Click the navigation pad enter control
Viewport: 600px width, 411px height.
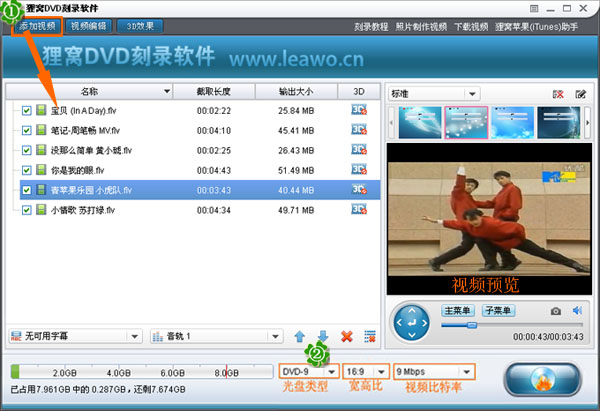tap(412, 323)
